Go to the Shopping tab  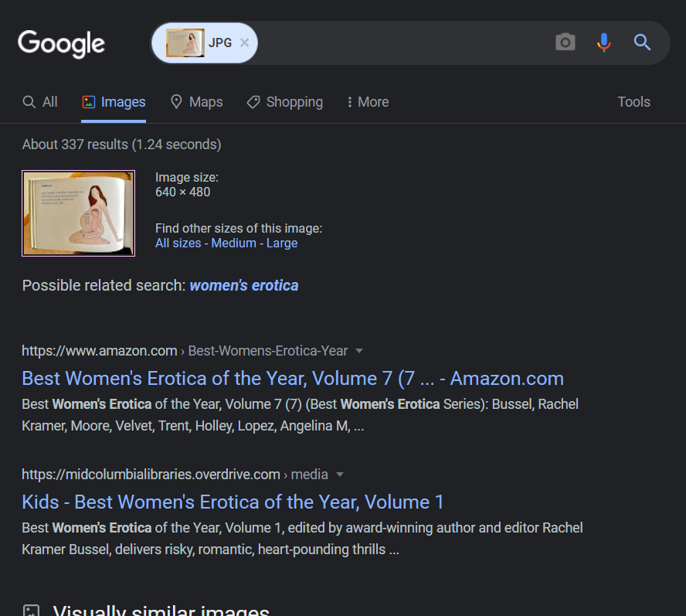coord(285,102)
